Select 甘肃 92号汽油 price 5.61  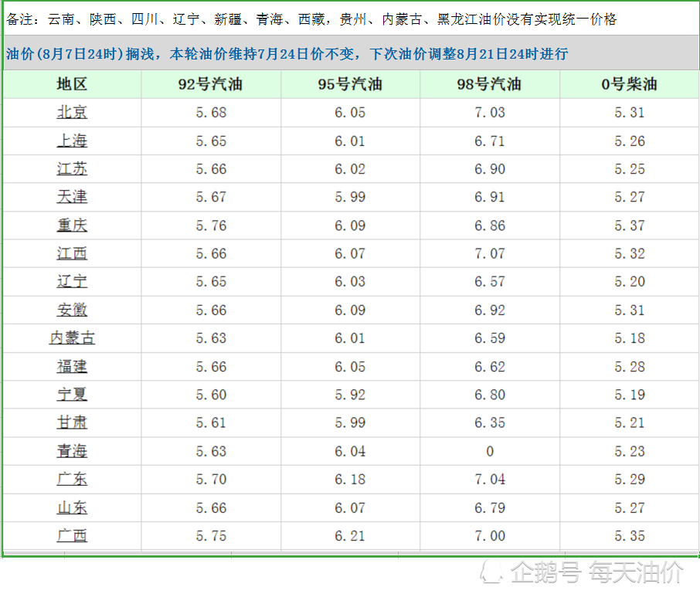[x=211, y=422]
